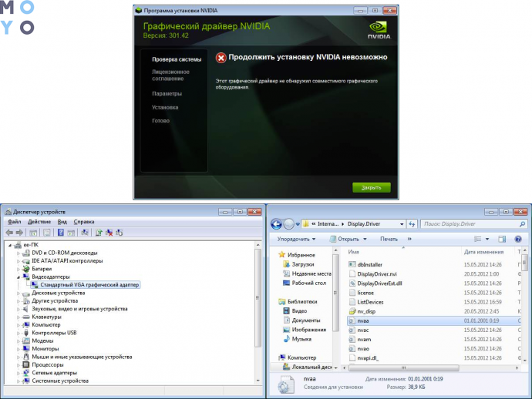Click scan for hardware changes icon
Screen dimensions: 532x399
pyautogui.click(x=85, y=233)
